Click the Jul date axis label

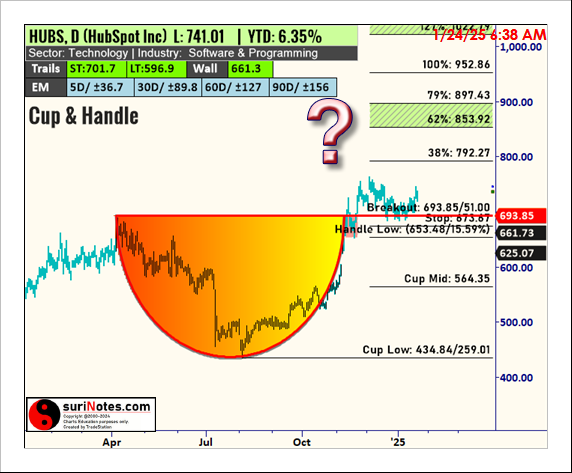tap(206, 442)
